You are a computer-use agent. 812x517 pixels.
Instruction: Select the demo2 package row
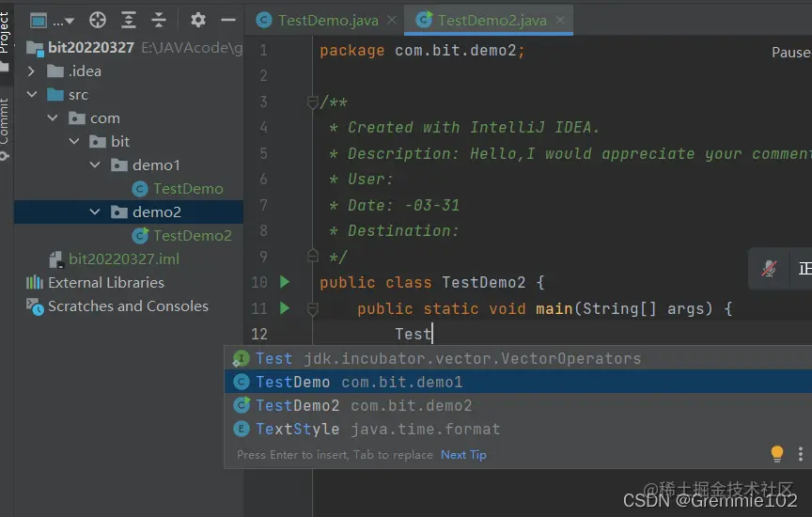tap(129, 211)
